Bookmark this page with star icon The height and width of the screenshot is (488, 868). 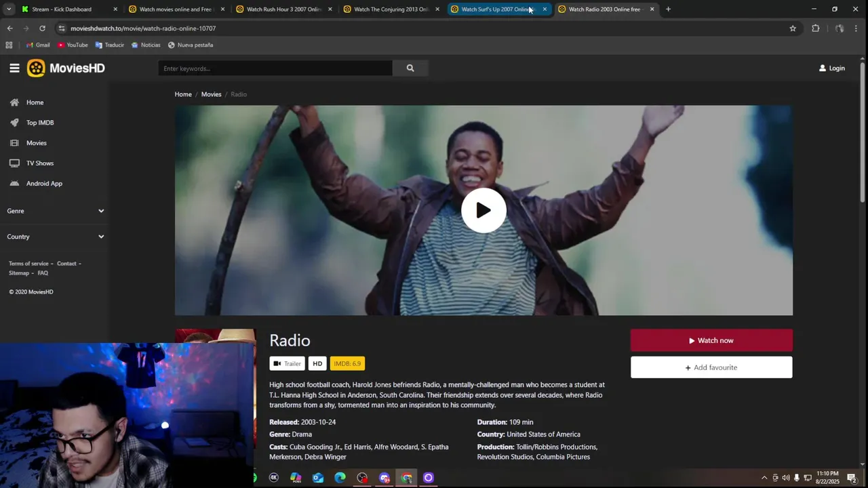(793, 28)
